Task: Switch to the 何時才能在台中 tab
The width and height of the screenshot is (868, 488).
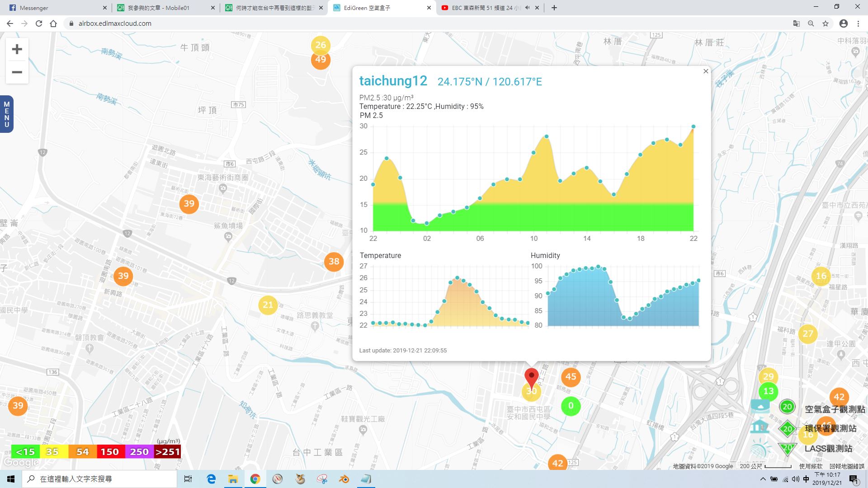Action: pos(274,8)
